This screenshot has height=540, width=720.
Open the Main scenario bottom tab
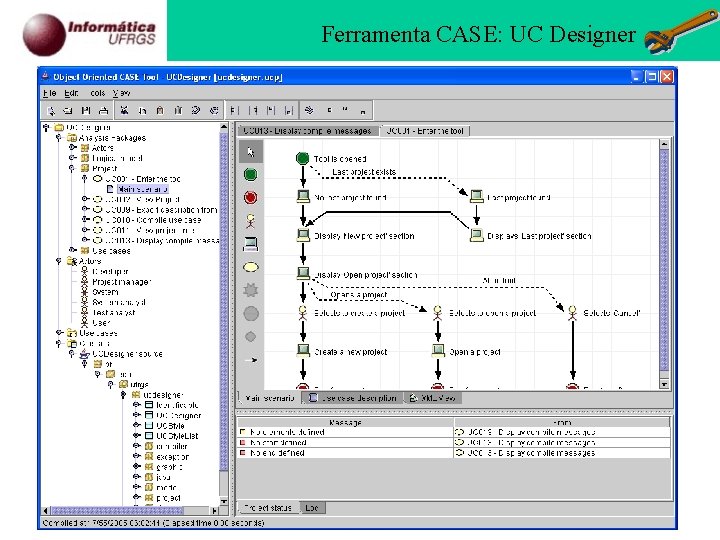(x=269, y=398)
